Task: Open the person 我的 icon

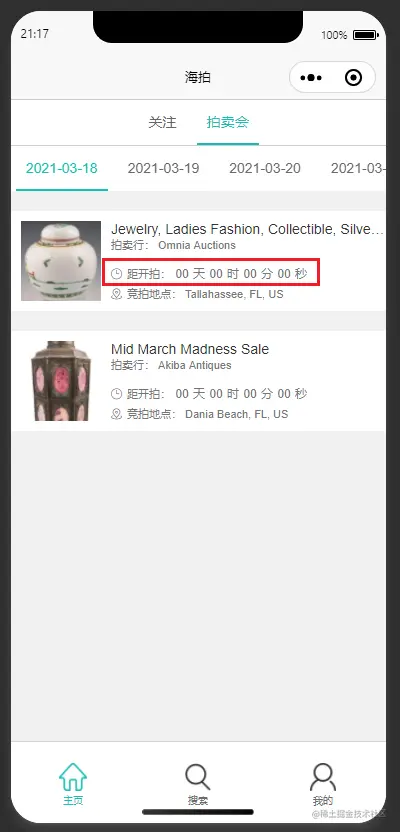Action: click(x=323, y=777)
